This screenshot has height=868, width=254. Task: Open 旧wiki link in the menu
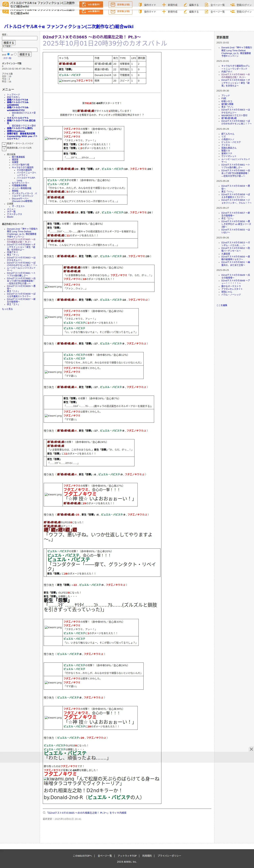pyautogui.click(x=10, y=217)
